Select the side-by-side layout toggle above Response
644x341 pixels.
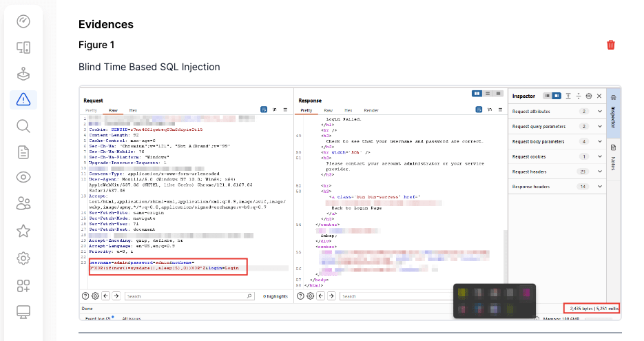click(x=477, y=94)
